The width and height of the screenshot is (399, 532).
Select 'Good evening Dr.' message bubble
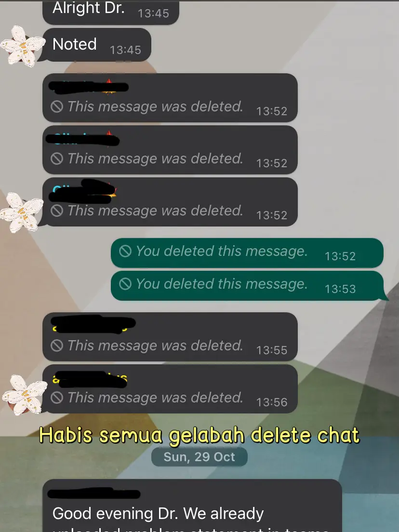pyautogui.click(x=192, y=505)
